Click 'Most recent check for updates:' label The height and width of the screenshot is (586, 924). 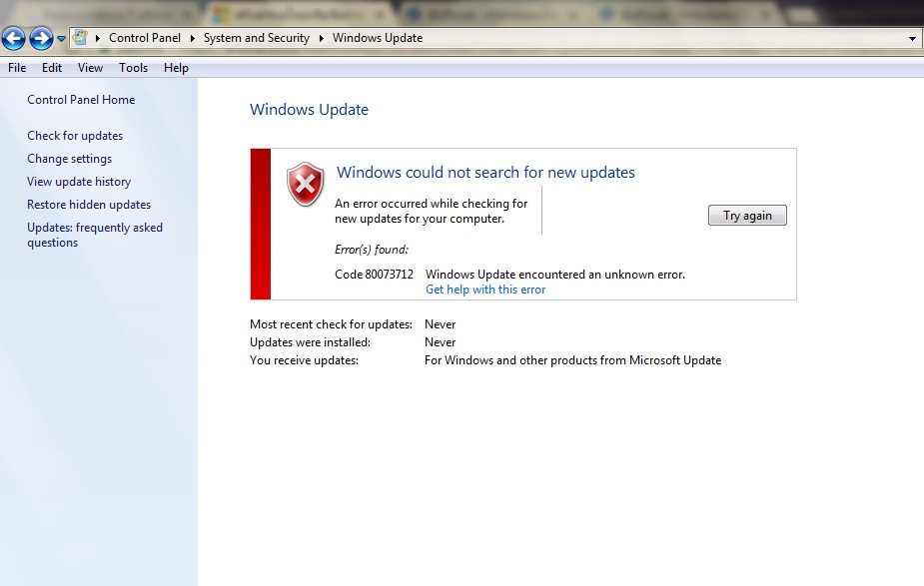[332, 324]
